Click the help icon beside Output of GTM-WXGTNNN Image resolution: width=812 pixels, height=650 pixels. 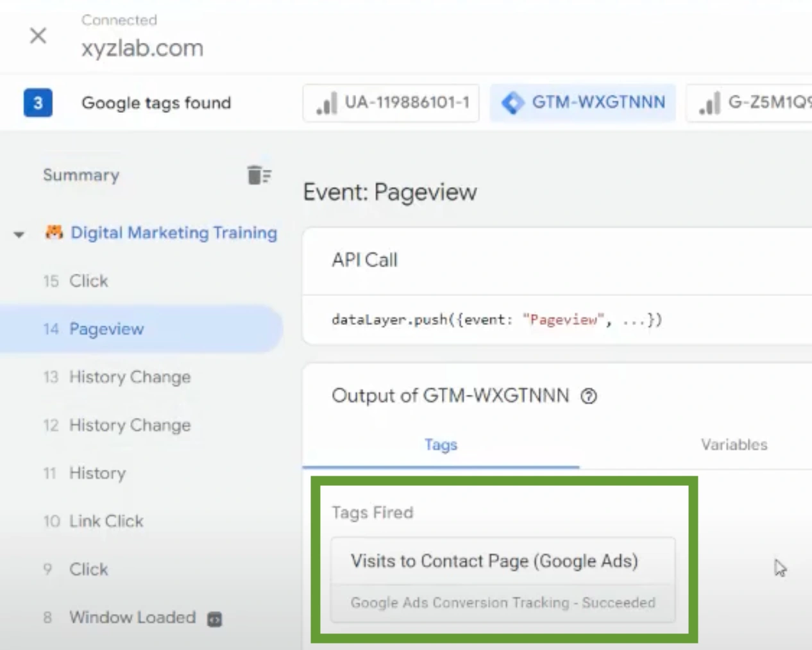tap(589, 396)
